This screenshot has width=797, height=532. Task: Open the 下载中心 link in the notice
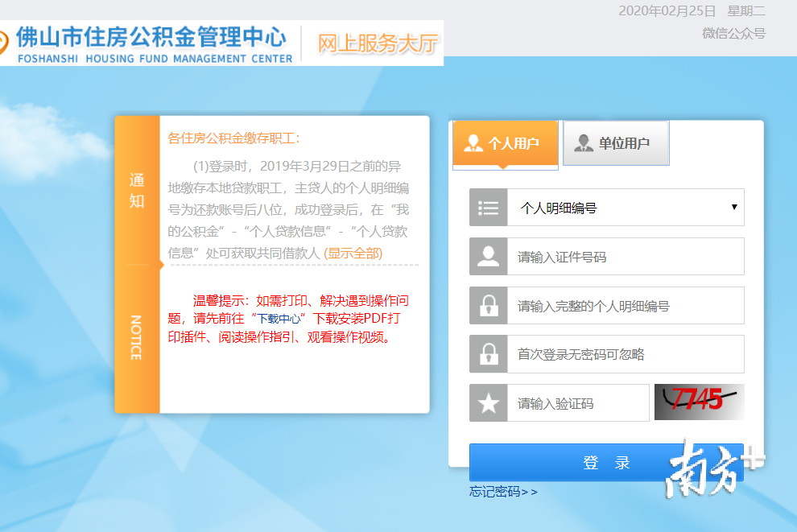(279, 319)
